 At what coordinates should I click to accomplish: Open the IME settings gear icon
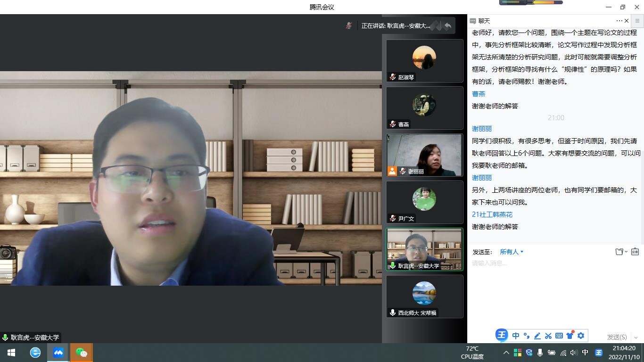[x=581, y=336]
